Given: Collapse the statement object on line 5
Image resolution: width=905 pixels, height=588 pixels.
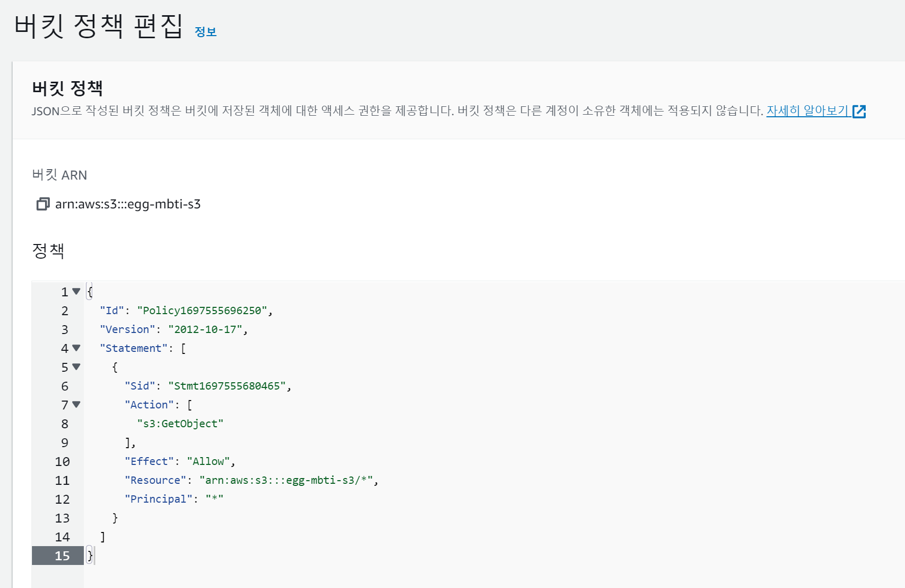Looking at the screenshot, I should tap(77, 367).
